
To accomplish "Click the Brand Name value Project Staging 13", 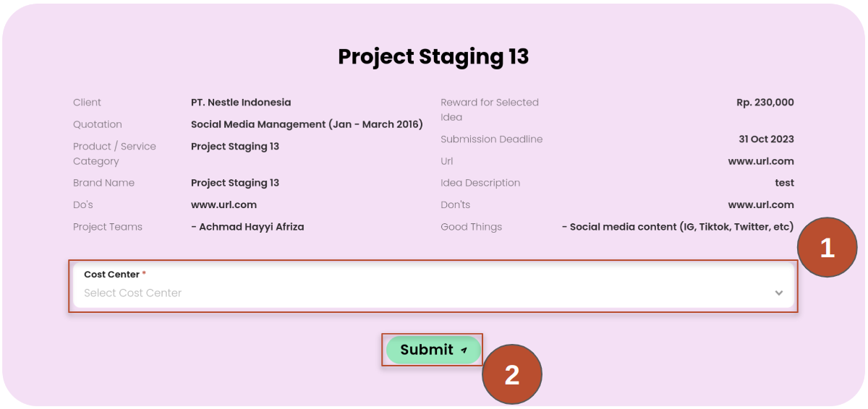I will (235, 183).
